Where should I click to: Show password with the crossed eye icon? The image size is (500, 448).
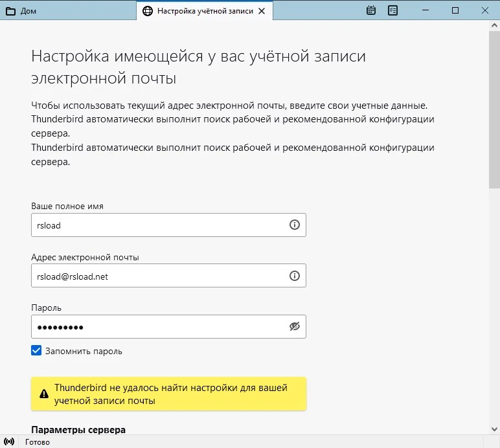point(294,327)
